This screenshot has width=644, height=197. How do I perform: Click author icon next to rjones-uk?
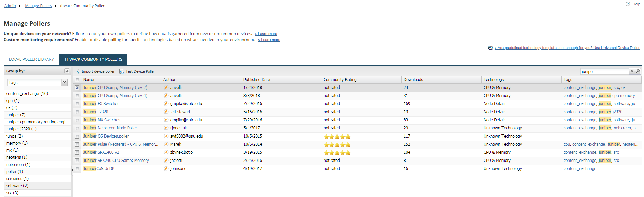tap(166, 128)
